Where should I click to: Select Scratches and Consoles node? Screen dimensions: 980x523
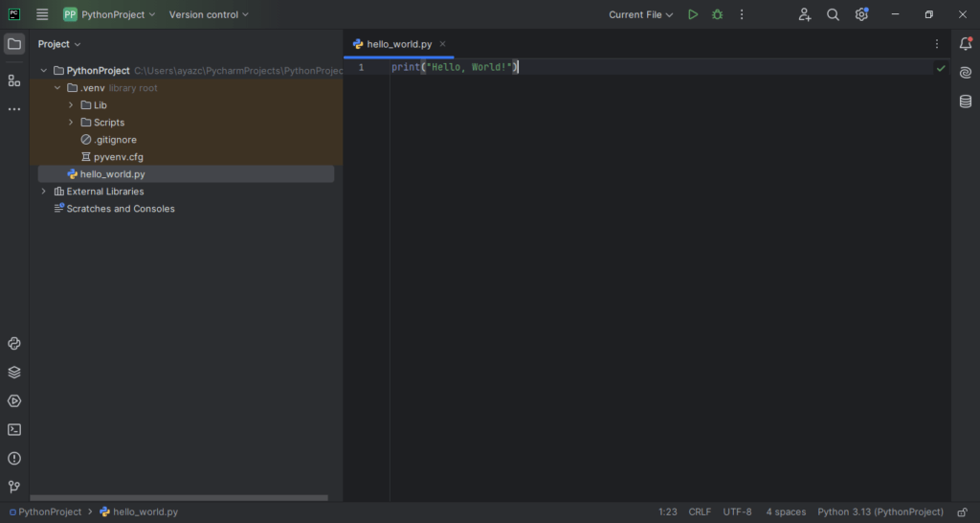(115, 208)
